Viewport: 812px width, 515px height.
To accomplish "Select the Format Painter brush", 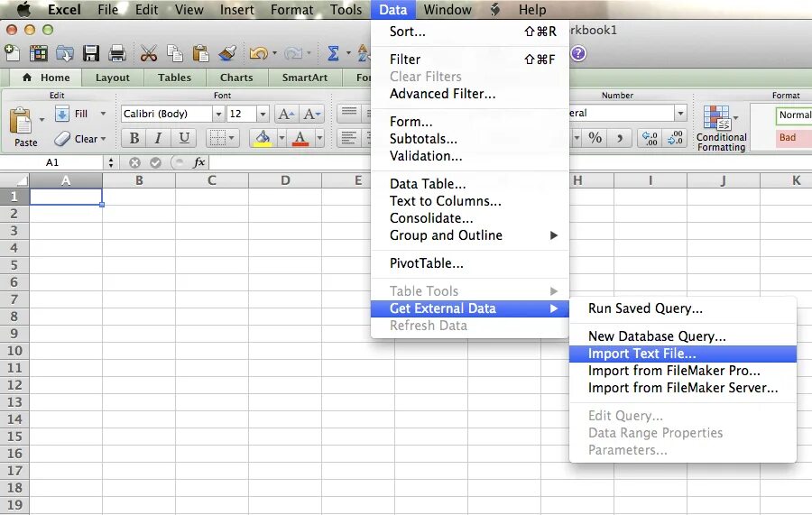I will (227, 53).
